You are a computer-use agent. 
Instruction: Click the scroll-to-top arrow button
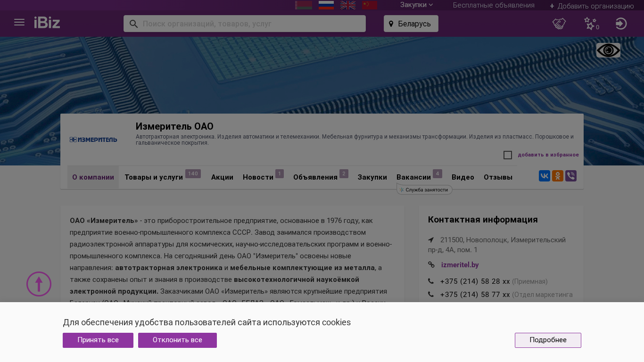tap(39, 284)
